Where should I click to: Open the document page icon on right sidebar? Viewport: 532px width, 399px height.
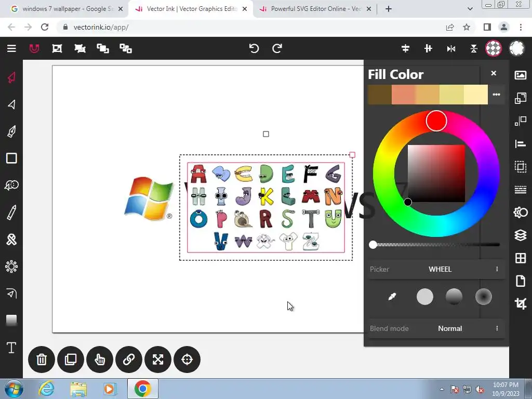tap(521, 281)
